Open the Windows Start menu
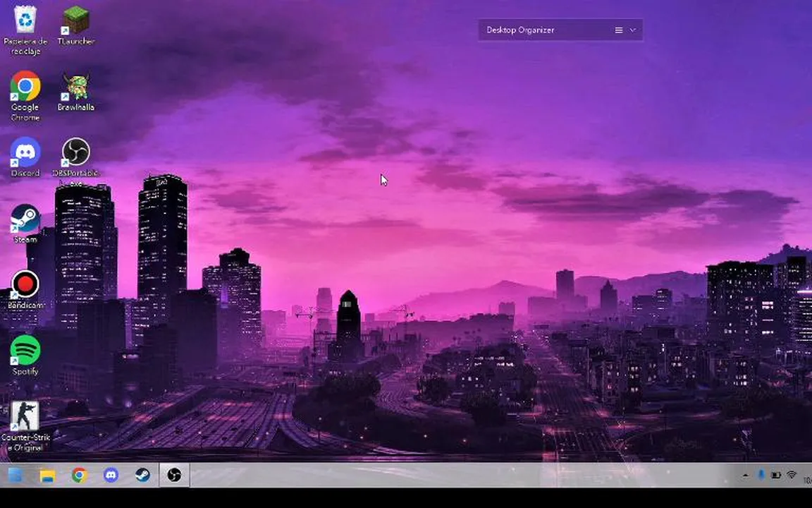The image size is (812, 508). (x=15, y=475)
